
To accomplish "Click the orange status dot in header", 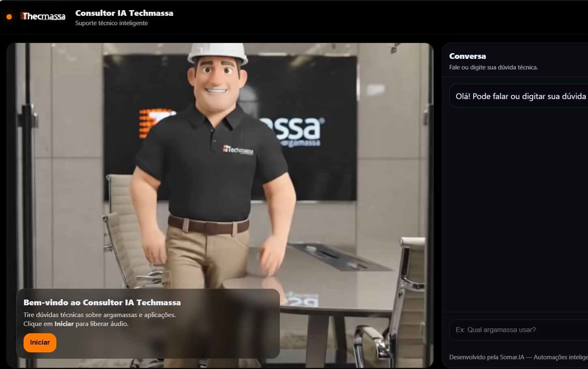I will (x=9, y=17).
